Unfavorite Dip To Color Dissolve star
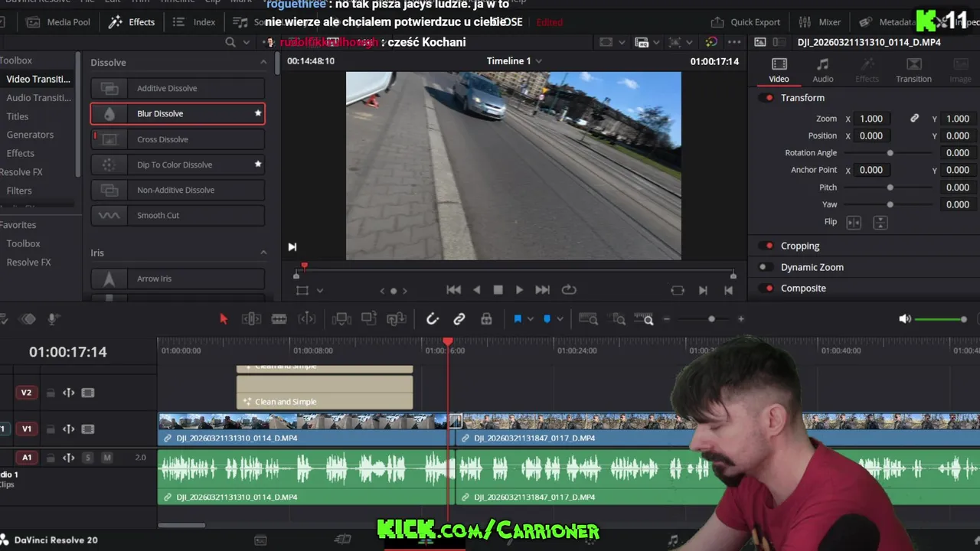This screenshot has width=980, height=551. tap(258, 164)
